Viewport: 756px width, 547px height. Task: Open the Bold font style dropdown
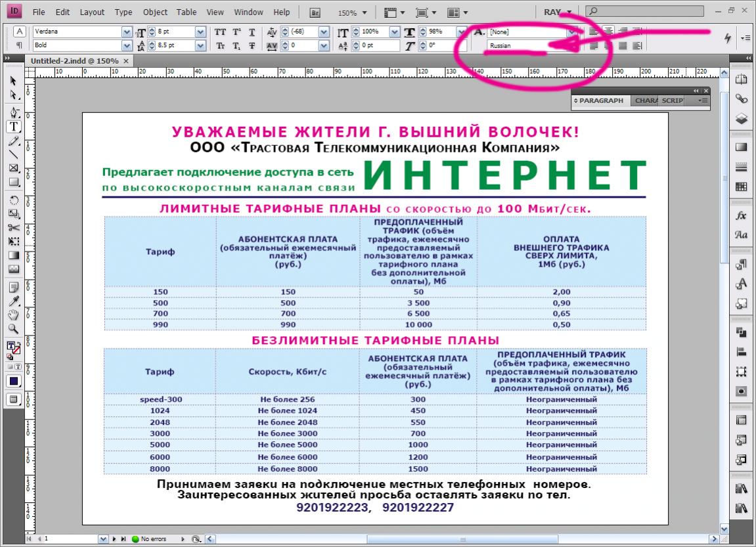tap(127, 45)
